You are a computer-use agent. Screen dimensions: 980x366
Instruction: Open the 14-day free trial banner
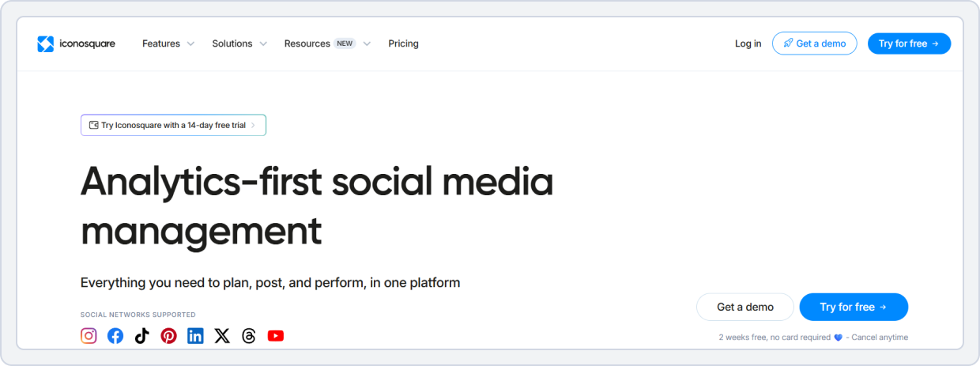[173, 125]
